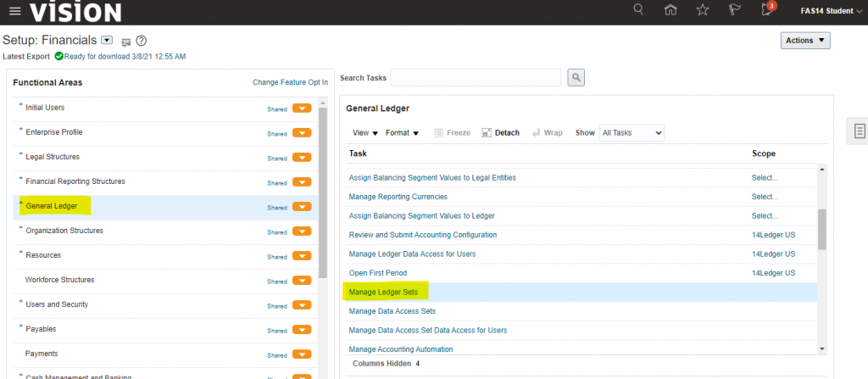This screenshot has width=868, height=379.
Task: Open the side panel document icon
Action: click(860, 131)
